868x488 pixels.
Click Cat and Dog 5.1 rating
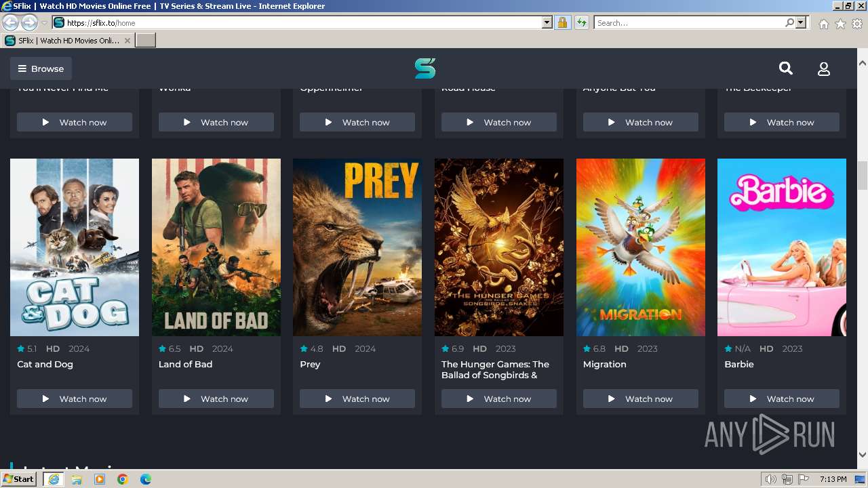tap(27, 348)
